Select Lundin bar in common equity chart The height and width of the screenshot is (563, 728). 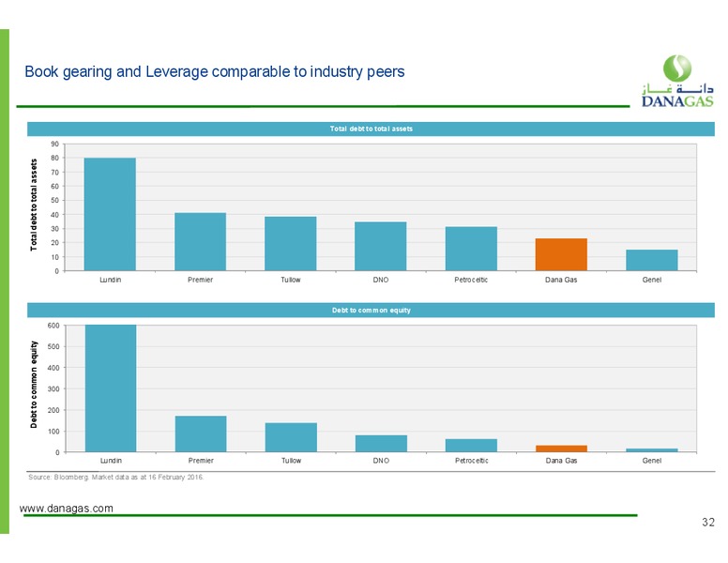pos(111,388)
